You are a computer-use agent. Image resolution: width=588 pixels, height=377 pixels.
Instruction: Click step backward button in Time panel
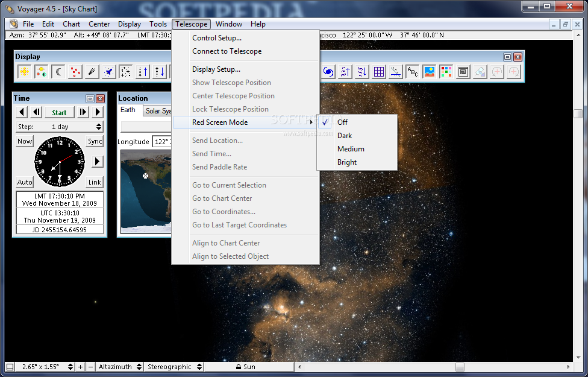click(36, 112)
